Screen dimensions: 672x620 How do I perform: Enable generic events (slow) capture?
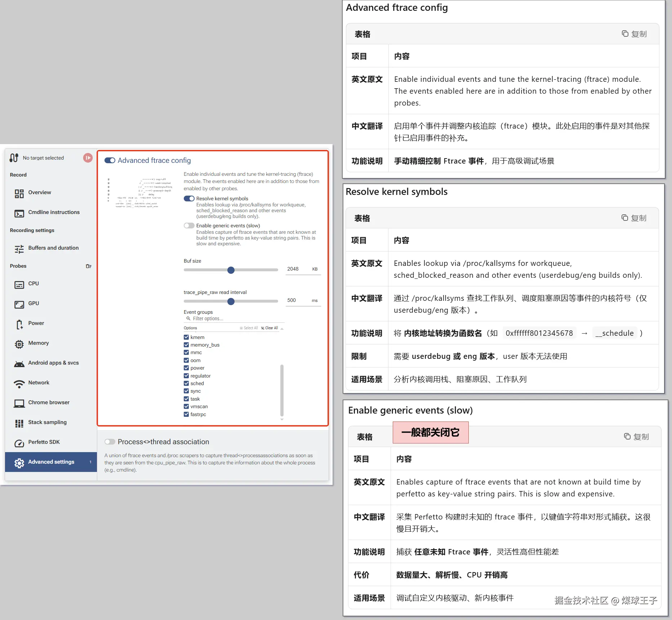click(x=189, y=225)
